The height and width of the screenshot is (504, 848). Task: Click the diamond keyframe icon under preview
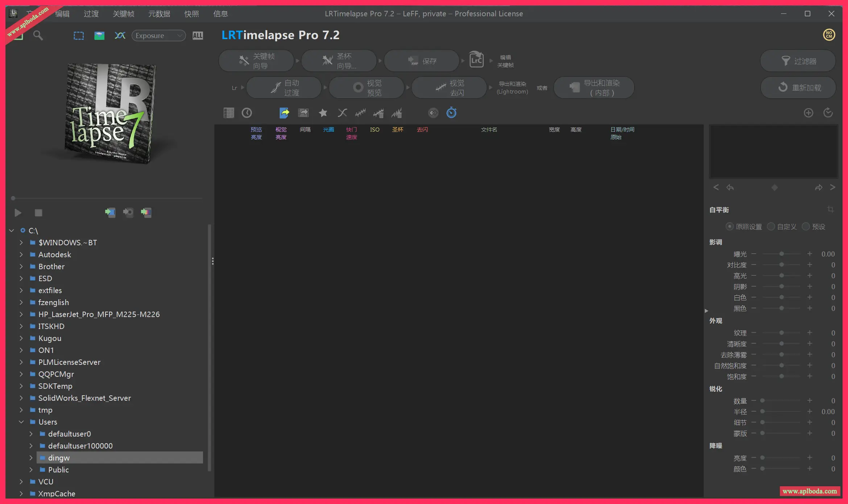pos(774,187)
